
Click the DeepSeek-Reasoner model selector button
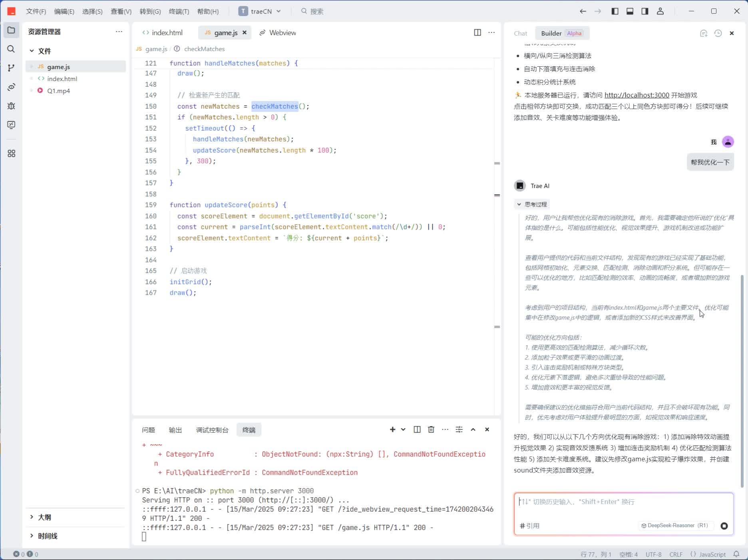pyautogui.click(x=675, y=525)
